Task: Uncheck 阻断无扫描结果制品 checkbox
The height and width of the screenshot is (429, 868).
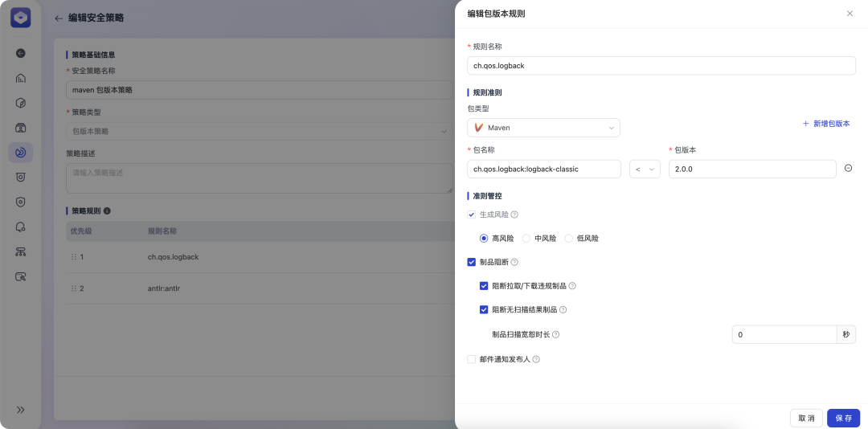Action: (484, 309)
